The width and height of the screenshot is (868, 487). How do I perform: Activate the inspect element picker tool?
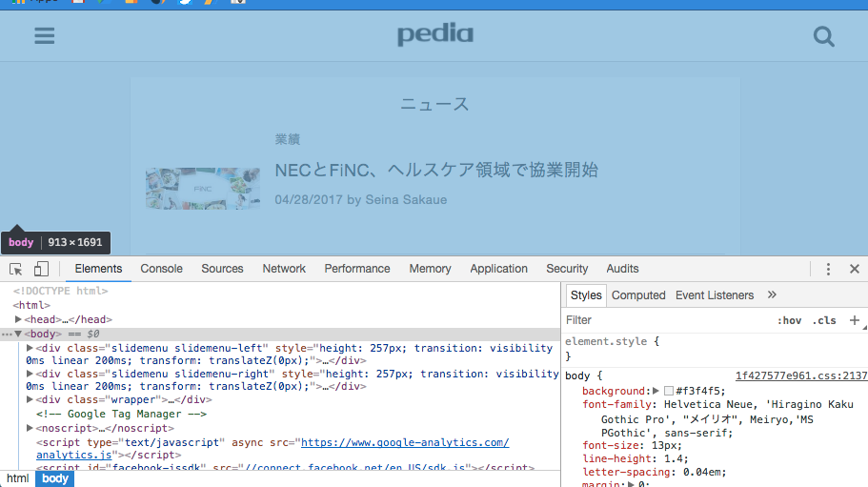[15, 269]
